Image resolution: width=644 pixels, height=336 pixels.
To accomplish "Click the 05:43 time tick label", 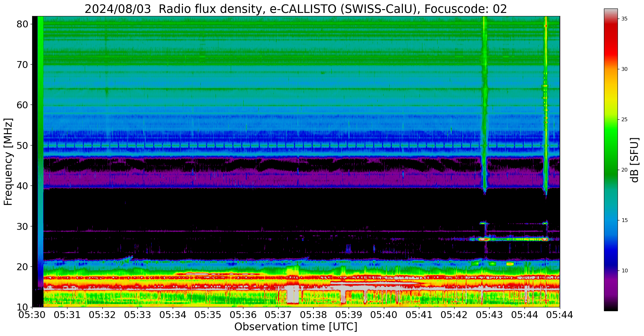I will tap(490, 315).
